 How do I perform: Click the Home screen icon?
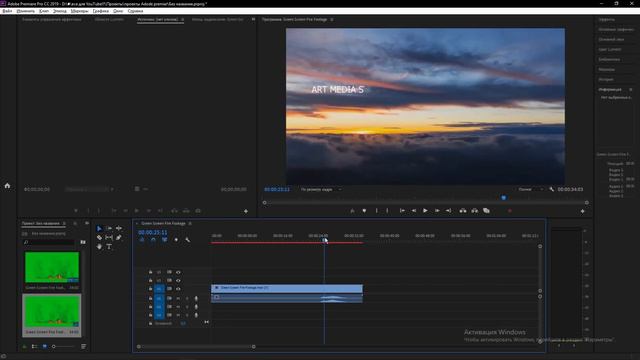[7, 186]
